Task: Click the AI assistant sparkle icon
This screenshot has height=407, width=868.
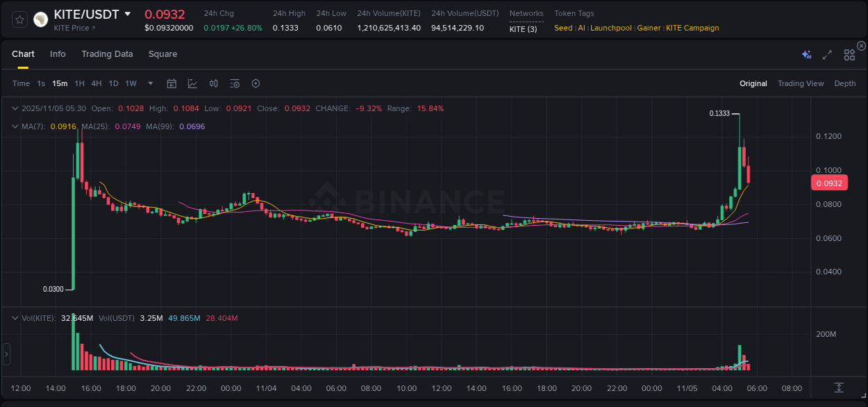Action: [806, 54]
